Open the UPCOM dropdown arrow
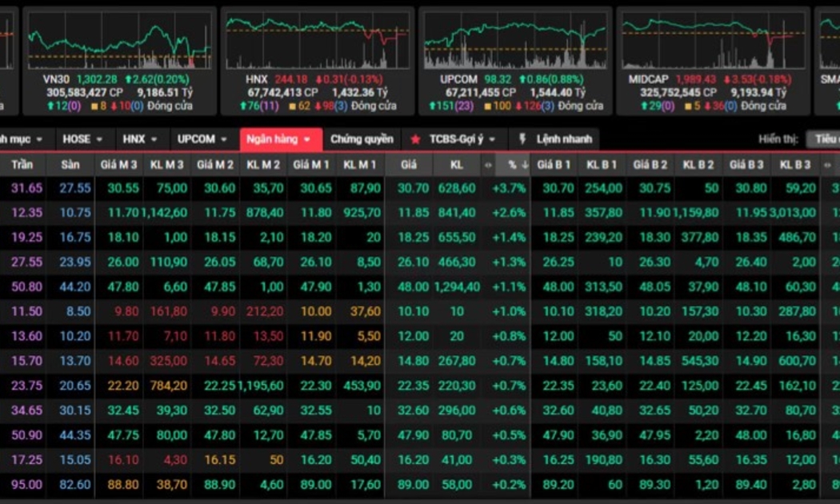 pyautogui.click(x=224, y=139)
